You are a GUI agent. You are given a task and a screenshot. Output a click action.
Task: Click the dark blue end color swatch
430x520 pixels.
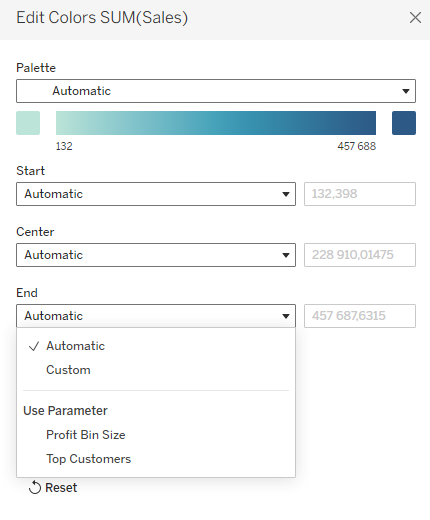click(404, 123)
